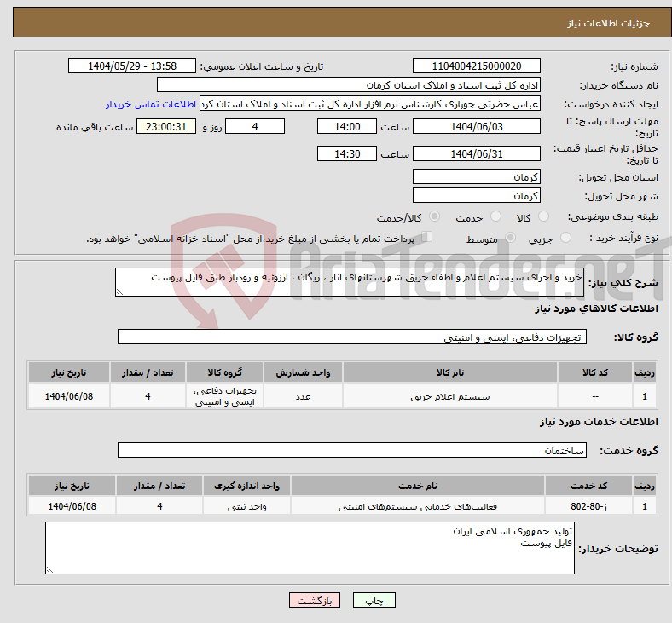Click the response deadline time 14:00 field

click(x=347, y=126)
